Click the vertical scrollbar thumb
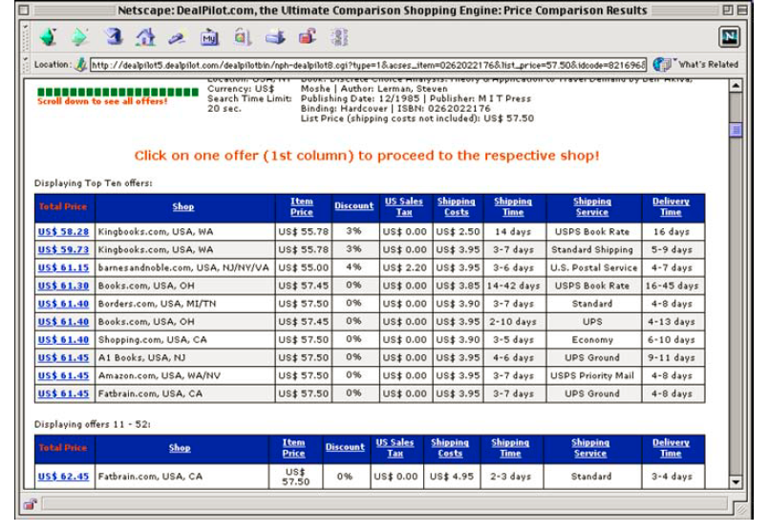 (x=736, y=130)
